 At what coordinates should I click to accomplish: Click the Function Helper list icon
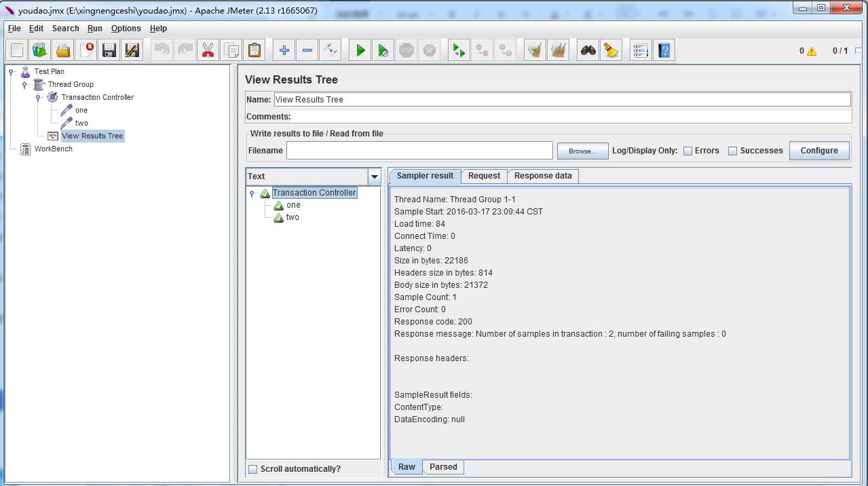coord(640,50)
